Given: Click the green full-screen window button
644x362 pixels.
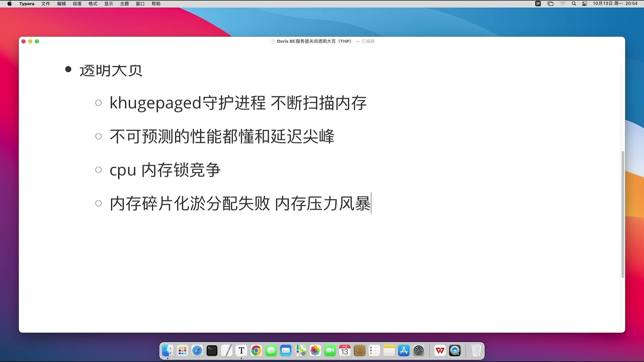Looking at the screenshot, I should pyautogui.click(x=37, y=41).
